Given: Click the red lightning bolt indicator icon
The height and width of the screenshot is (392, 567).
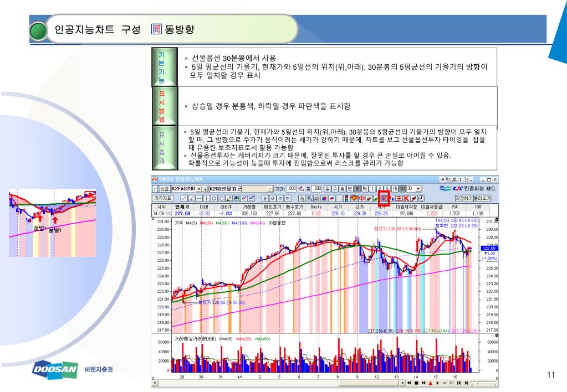Looking at the screenshot, I should click(x=413, y=198).
